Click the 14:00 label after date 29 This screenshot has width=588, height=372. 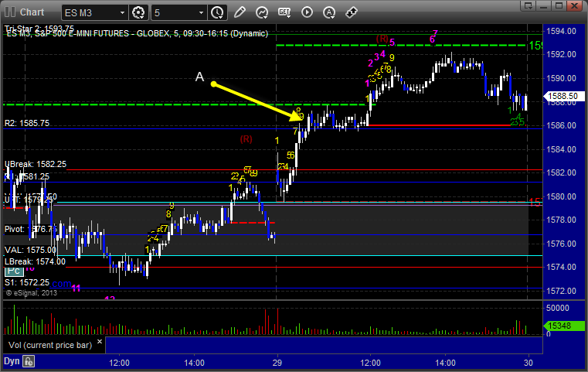tap(446, 363)
